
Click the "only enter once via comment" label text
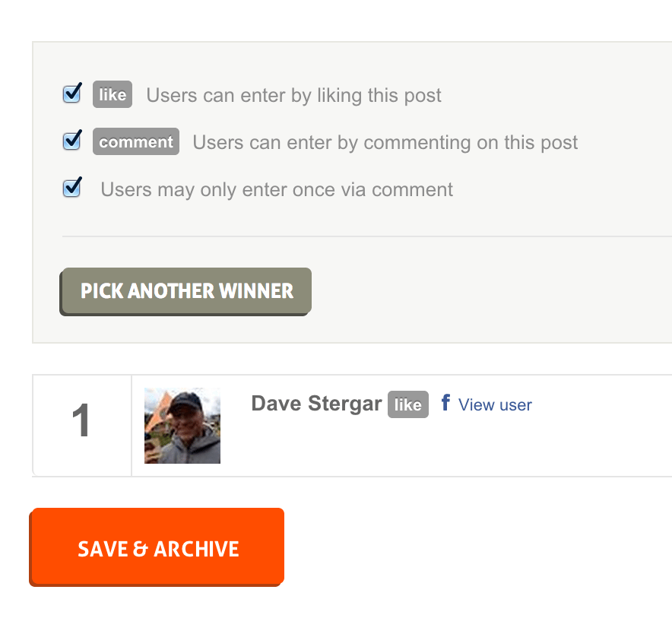(277, 189)
